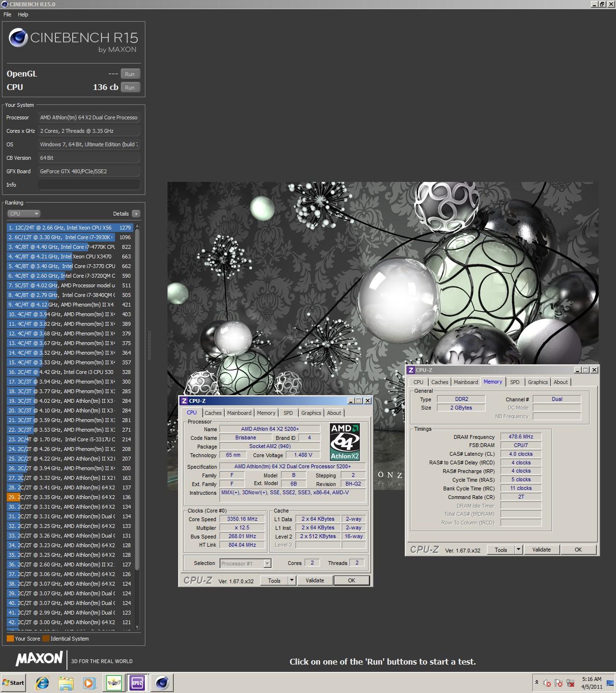Select ranking entry 29 highlighted score 136
The height and width of the screenshot is (693, 616).
70,497
